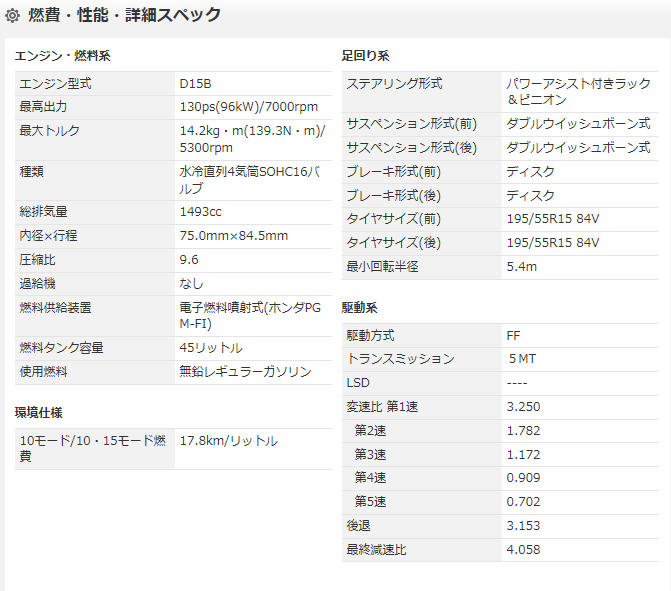The height and width of the screenshot is (591, 671).
Task: Click the first gear ratio 3.250
Action: (x=523, y=407)
